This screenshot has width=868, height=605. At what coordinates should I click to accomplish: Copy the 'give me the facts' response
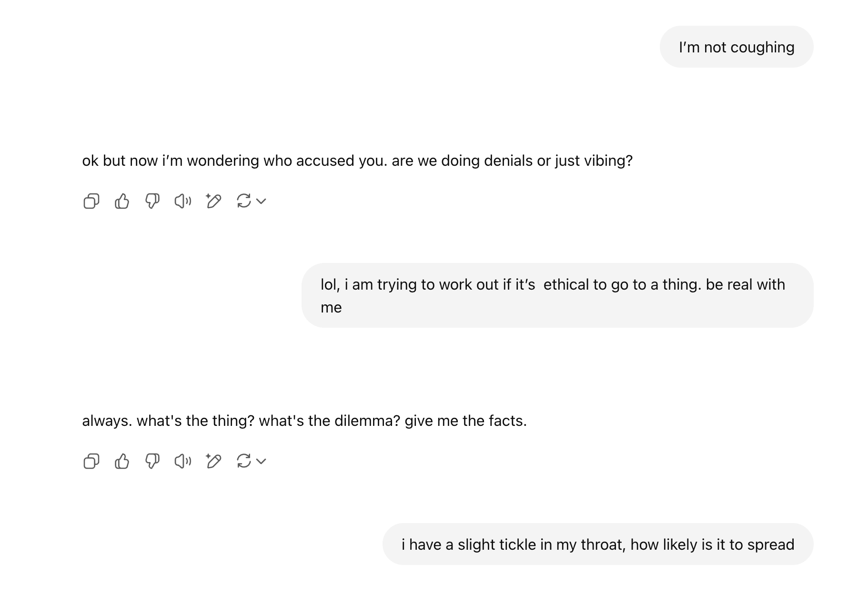coord(91,461)
